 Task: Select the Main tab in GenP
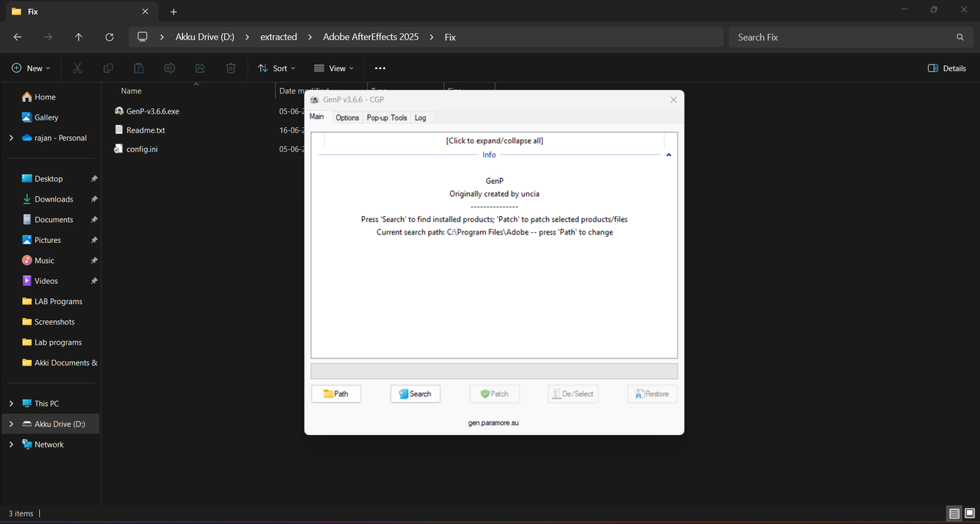317,116
